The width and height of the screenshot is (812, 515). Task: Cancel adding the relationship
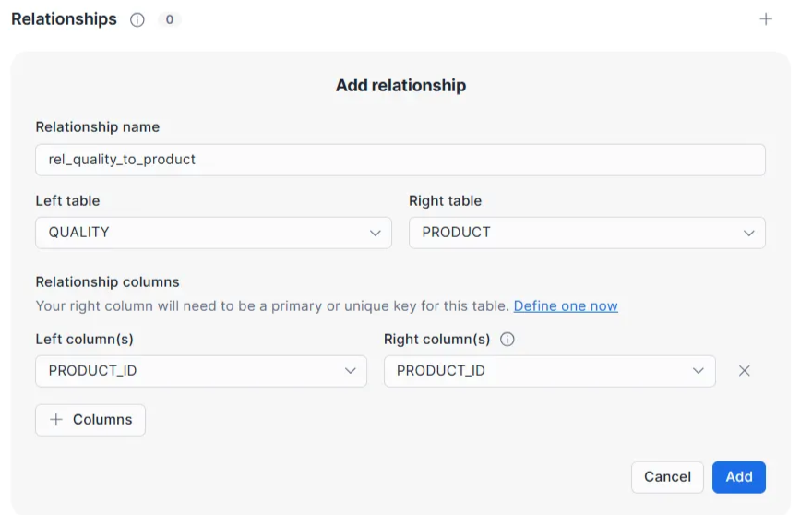point(667,477)
